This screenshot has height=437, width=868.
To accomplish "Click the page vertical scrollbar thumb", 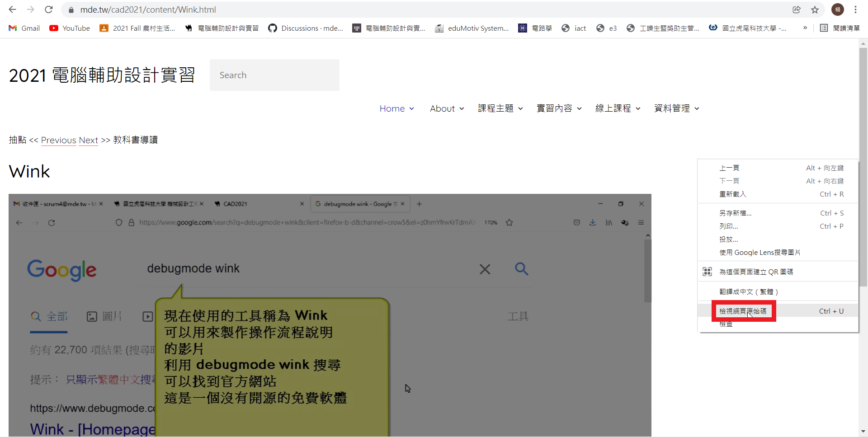I will [x=863, y=167].
